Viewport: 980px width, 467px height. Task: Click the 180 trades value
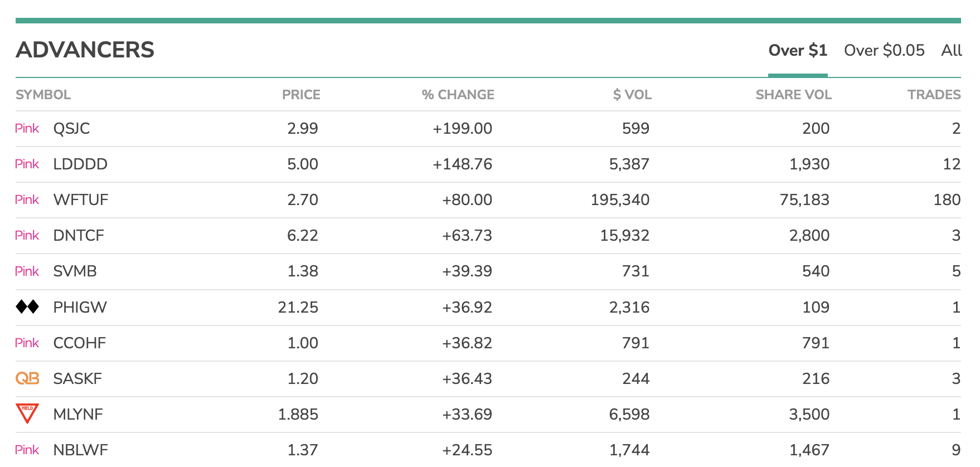tap(947, 200)
